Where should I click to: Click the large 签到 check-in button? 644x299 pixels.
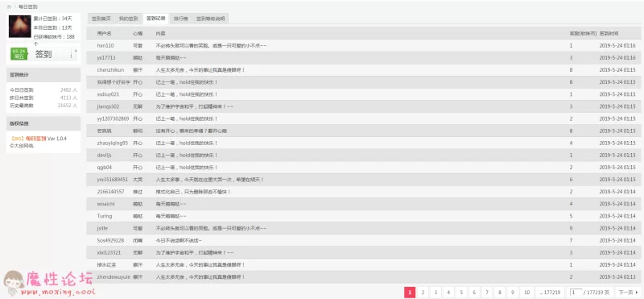click(x=43, y=54)
